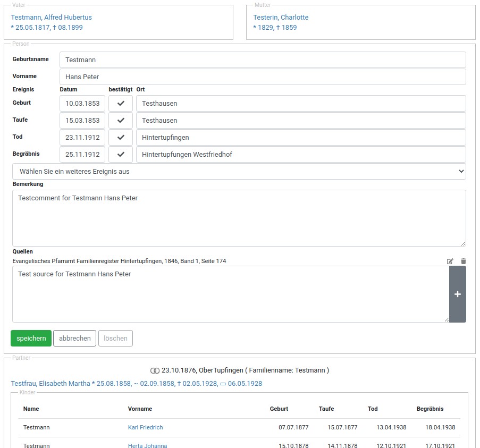This screenshot has width=480, height=448.
Task: Focus the Geburtsname field containing Testmann
Action: click(263, 60)
